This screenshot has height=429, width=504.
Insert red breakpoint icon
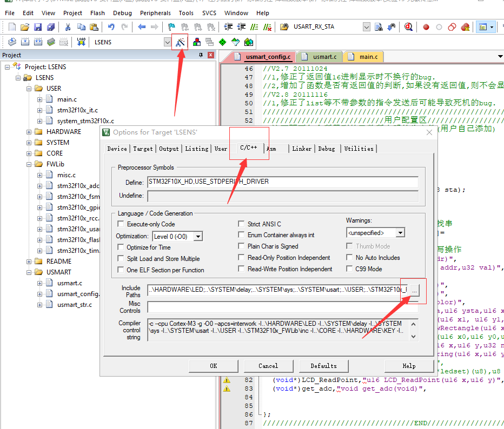click(x=426, y=27)
